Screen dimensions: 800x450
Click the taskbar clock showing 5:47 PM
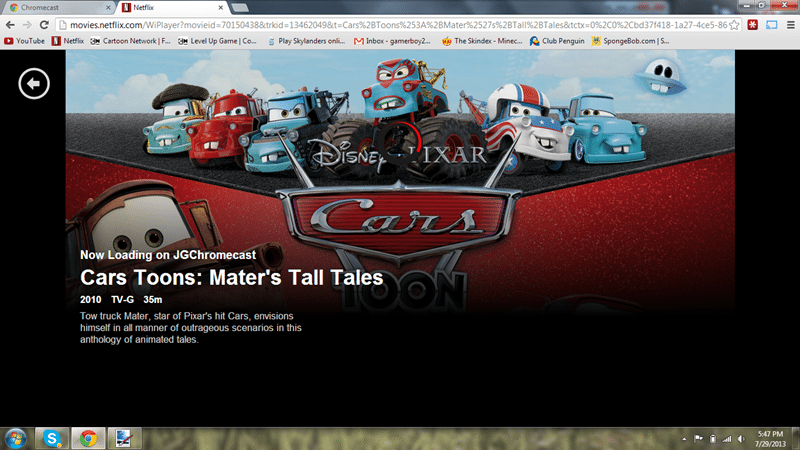[x=770, y=439]
